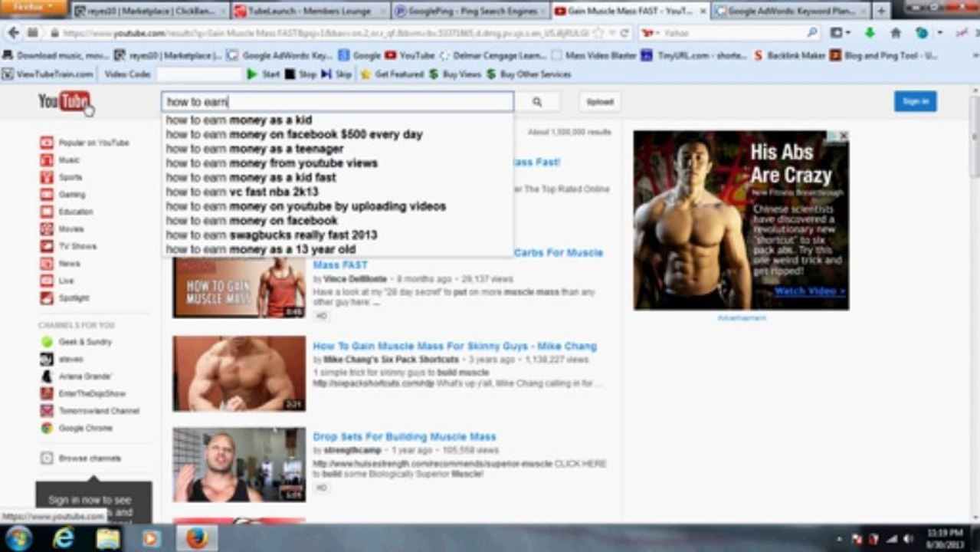980x552 pixels.
Task: Select suggestion 'money as a 13 year old'
Action: (x=292, y=249)
